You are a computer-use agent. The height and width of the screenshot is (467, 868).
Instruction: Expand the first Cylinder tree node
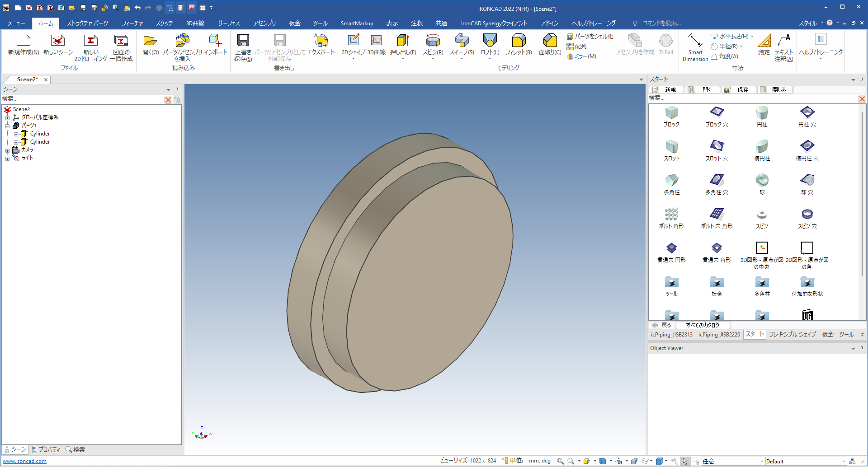pyautogui.click(x=16, y=134)
